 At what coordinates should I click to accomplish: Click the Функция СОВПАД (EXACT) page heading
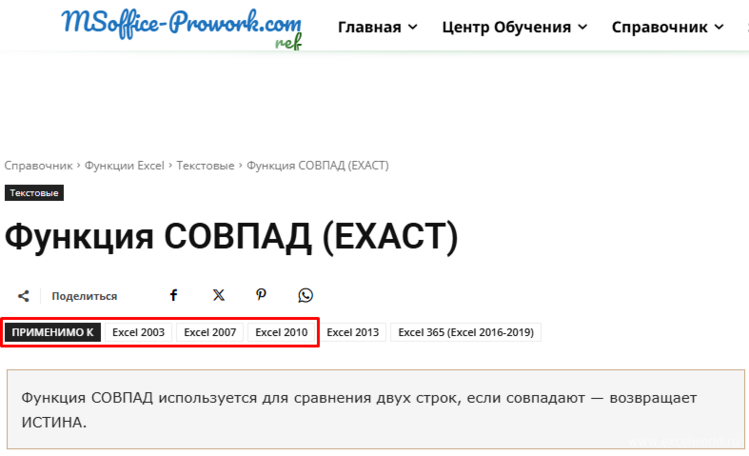click(x=231, y=237)
